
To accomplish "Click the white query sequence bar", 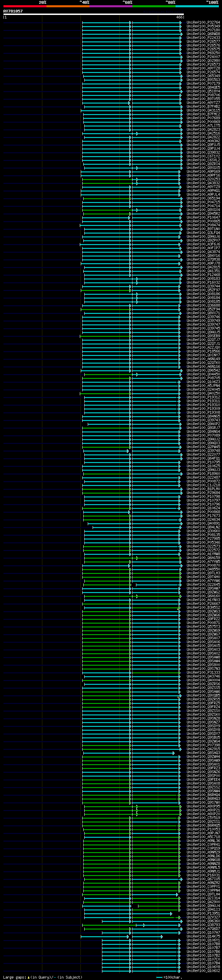I will pyautogui.click(x=93, y=15).
